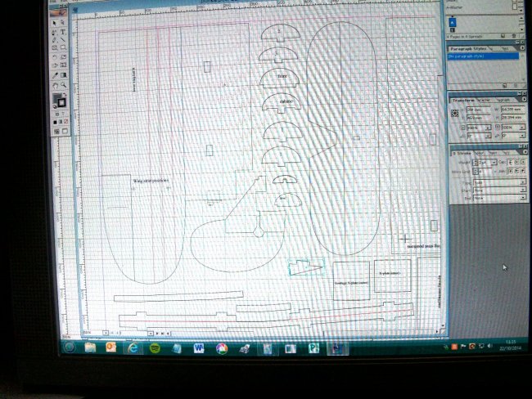Select the black arrow Selection tool

(x=55, y=23)
